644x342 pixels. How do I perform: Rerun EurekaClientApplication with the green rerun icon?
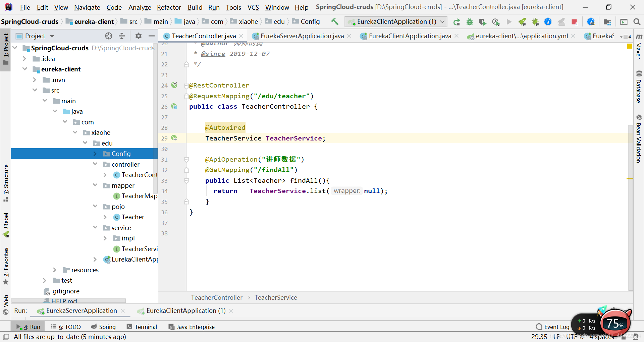pos(457,22)
